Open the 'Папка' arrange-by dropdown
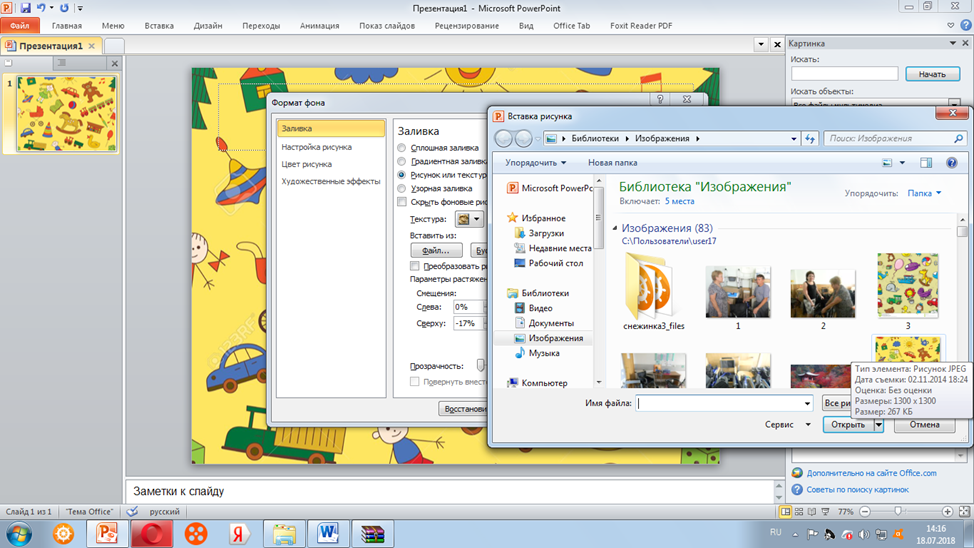Viewport: 974px width, 548px height. coord(924,193)
